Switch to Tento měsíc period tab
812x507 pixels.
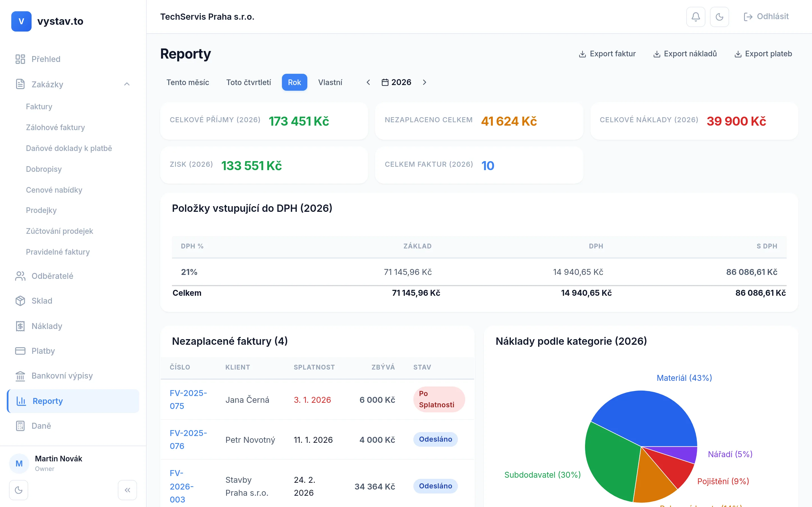pos(187,82)
